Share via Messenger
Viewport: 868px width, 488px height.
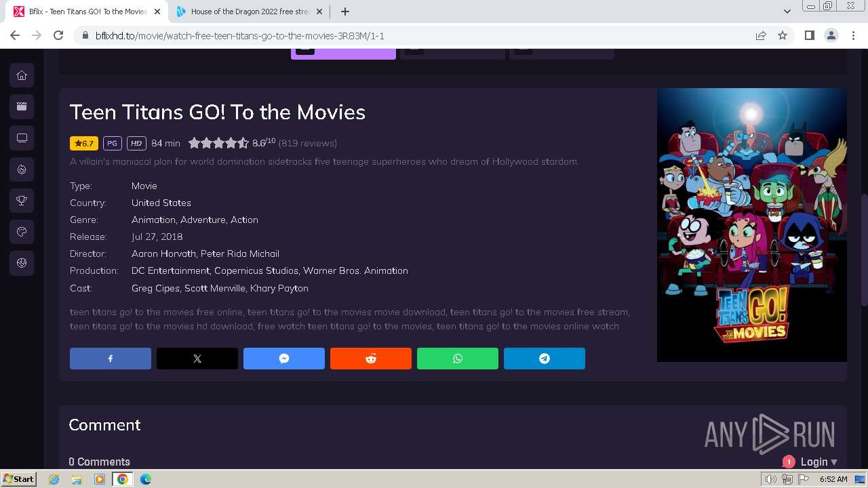(x=284, y=359)
